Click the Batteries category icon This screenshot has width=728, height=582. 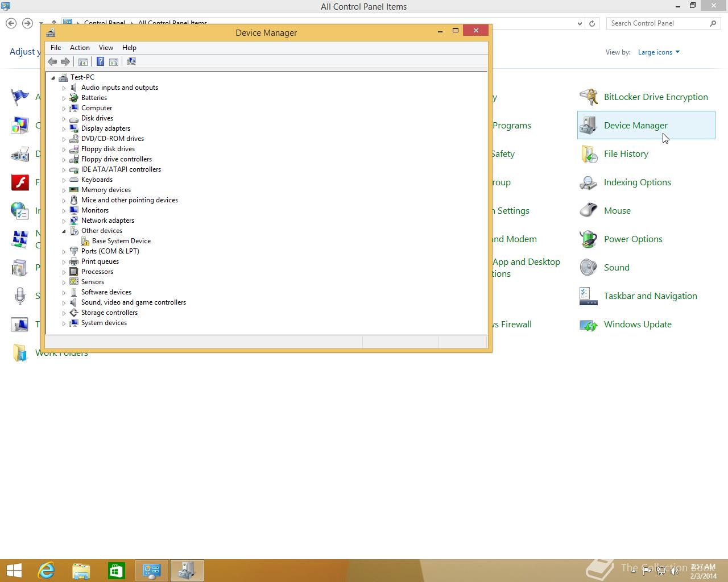[x=74, y=98]
